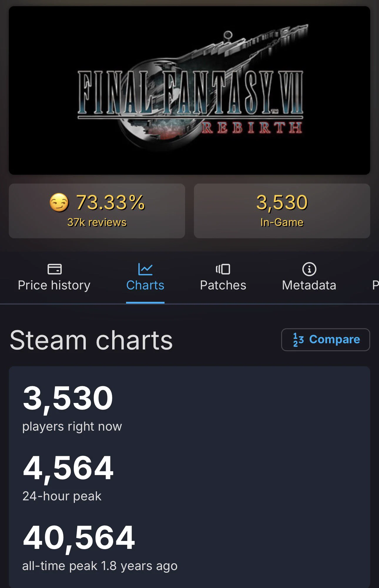Open the 73.33% reviews score card
The image size is (379, 588).
pos(97,211)
